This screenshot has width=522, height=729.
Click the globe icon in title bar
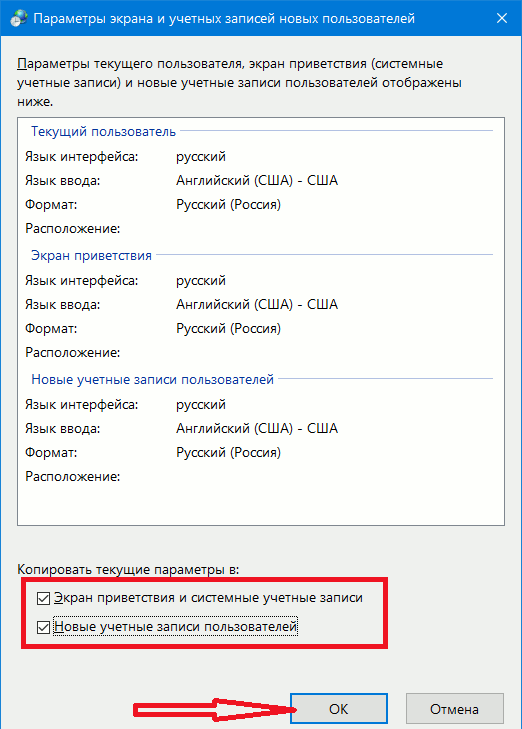[18, 19]
